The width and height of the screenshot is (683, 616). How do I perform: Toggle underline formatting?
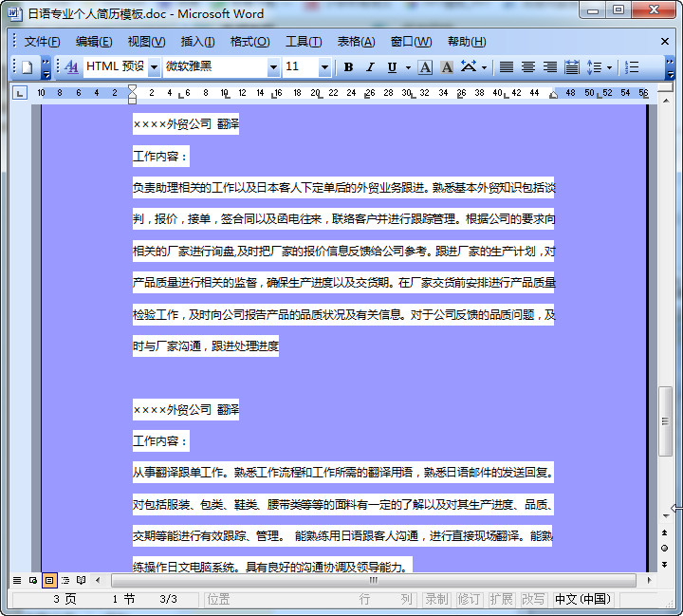(392, 67)
